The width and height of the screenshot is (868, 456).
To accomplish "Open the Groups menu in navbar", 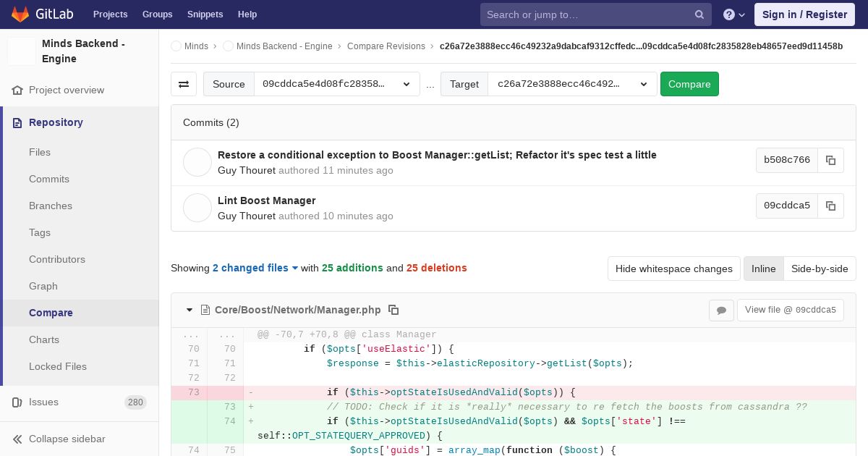I will (x=157, y=14).
